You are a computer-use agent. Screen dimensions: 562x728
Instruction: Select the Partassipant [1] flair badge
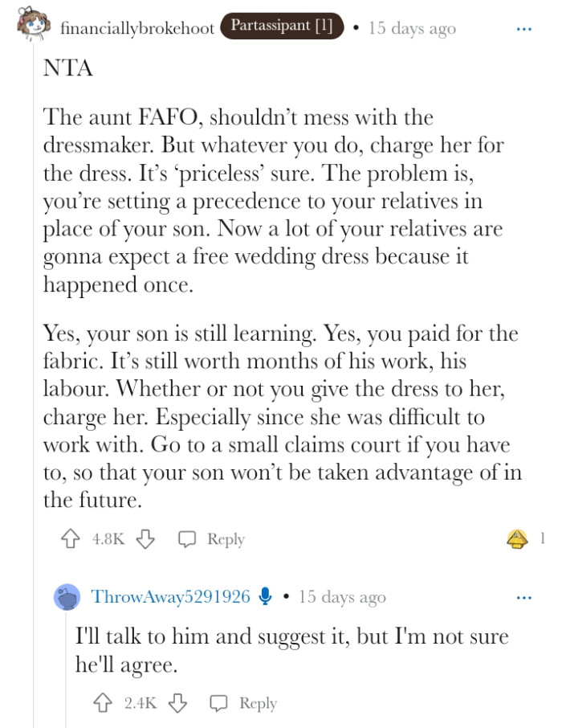tap(283, 27)
